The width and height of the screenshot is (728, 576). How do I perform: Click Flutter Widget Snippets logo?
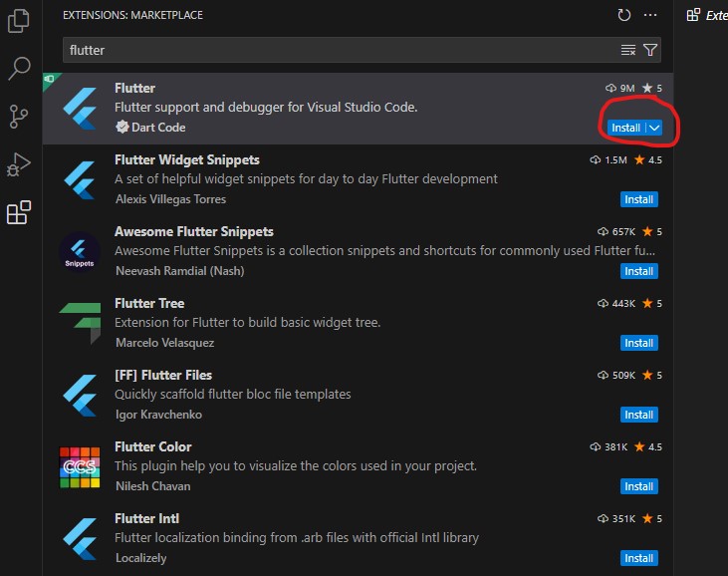(80, 180)
